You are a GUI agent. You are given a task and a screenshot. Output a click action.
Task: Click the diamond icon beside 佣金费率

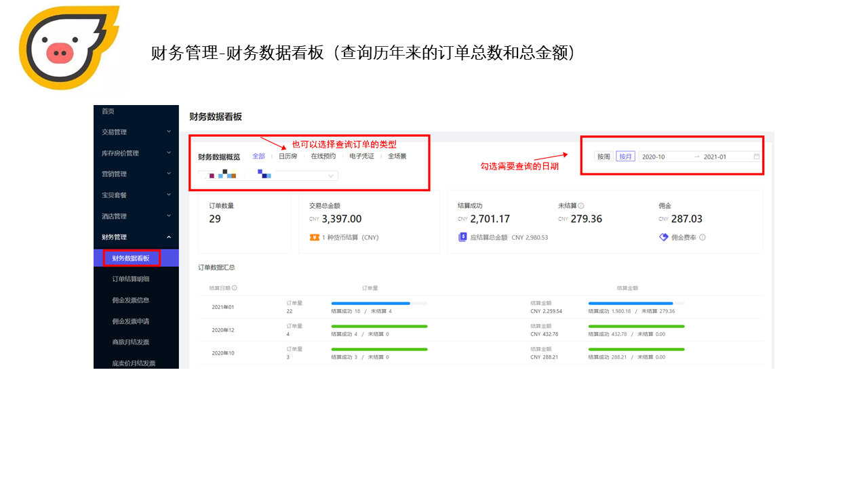point(664,237)
